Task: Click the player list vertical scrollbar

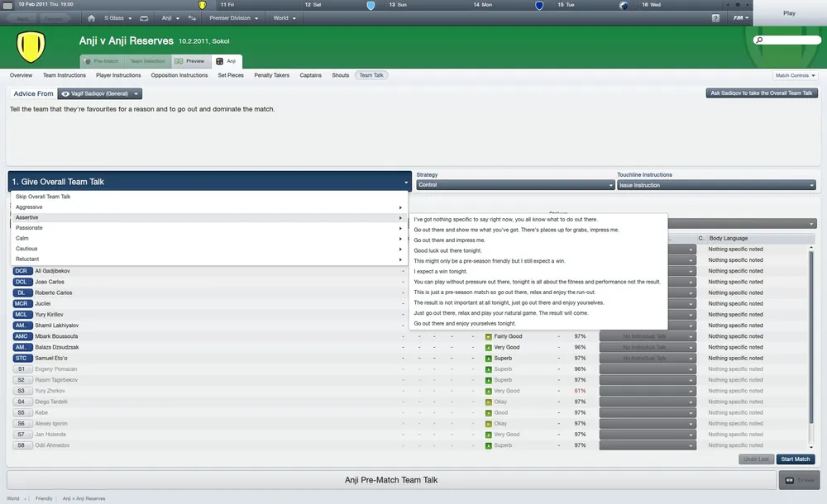Action: pos(811,337)
